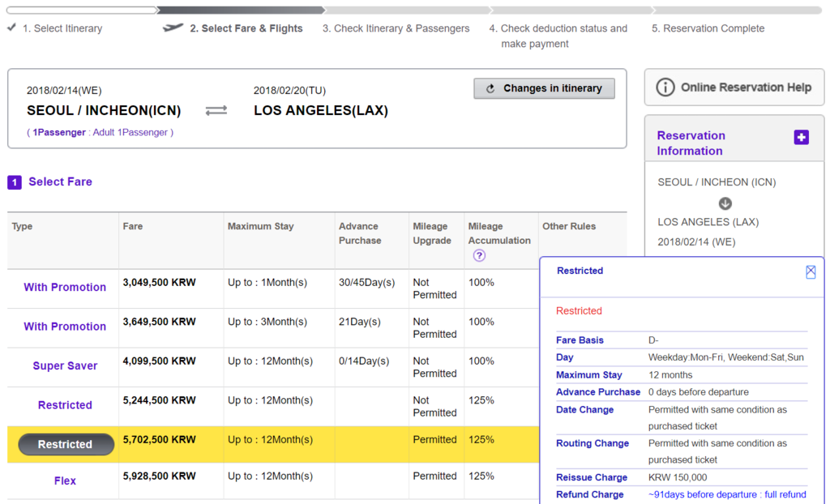Click the airplane icon at step 2
This screenshot has width=830, height=504.
(x=173, y=28)
